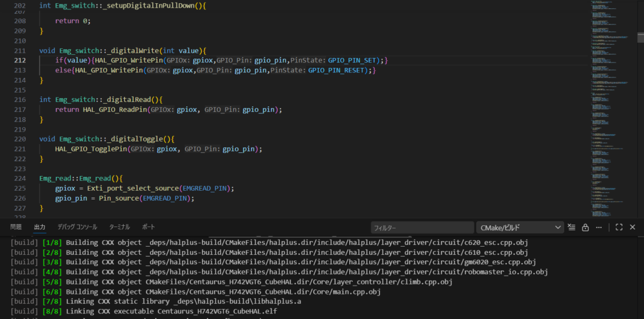The width and height of the screenshot is (644, 319).
Task: Click GPIO_PIN_SET on line 212
Action: (x=352, y=60)
